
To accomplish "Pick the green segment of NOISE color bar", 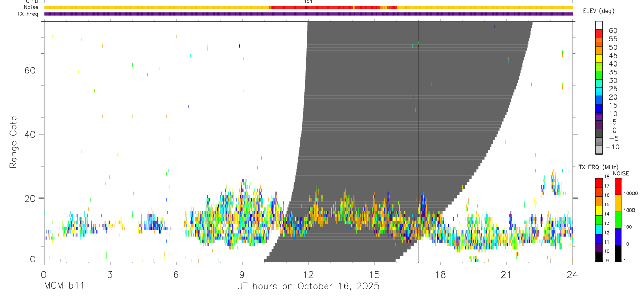I will pos(618,220).
